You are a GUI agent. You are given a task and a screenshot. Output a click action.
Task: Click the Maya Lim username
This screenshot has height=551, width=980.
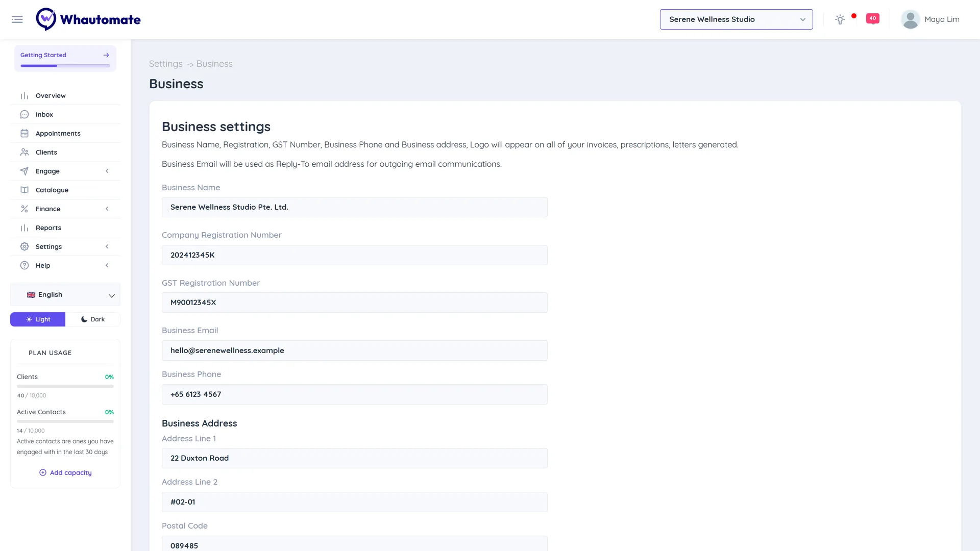click(942, 19)
